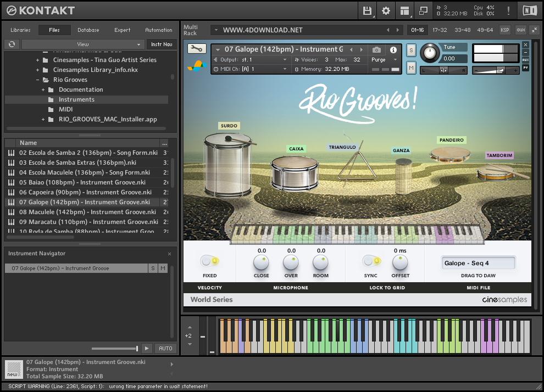The image size is (544, 392).
Task: Open the View dropdown in browser
Action: [x=83, y=44]
